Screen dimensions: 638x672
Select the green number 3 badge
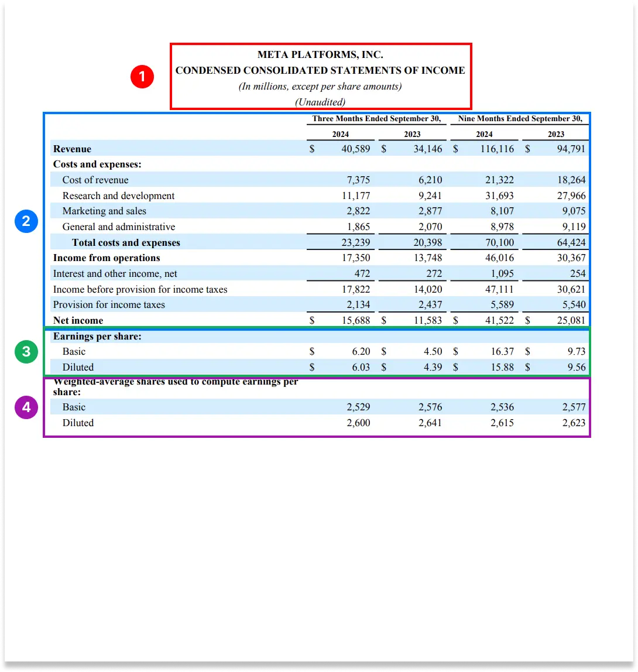click(27, 351)
